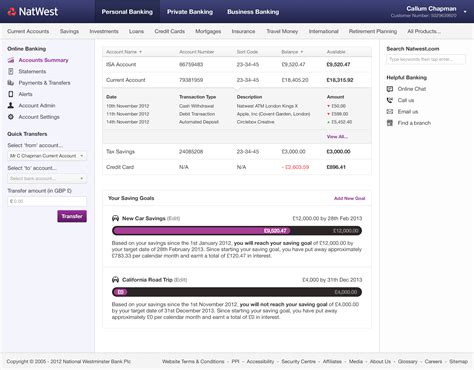This screenshot has height=370, width=474.
Task: Click the Call us phone icon
Action: 390,100
